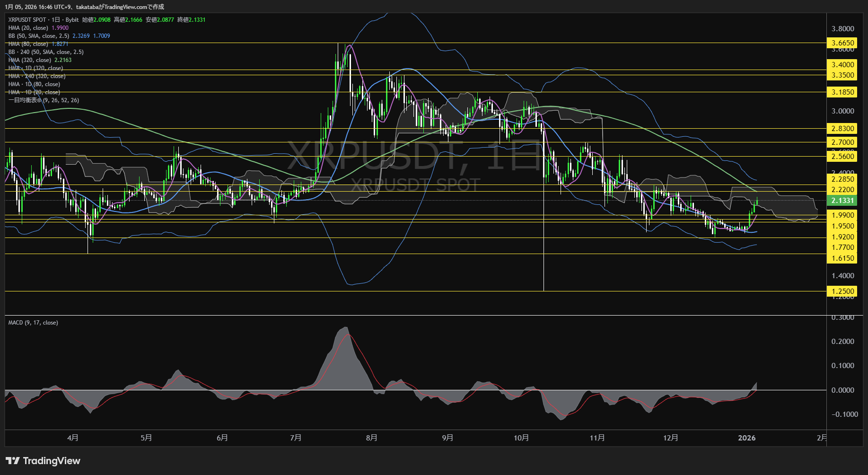
Task: Select the BB · 240 (50, SMA) legend entry
Action: point(45,52)
